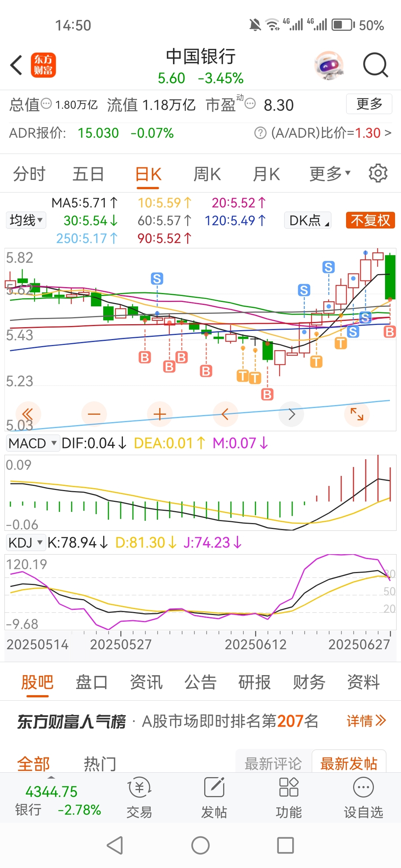Switch to 周K chart tab
Viewport: 401px width, 868px height.
[x=207, y=174]
